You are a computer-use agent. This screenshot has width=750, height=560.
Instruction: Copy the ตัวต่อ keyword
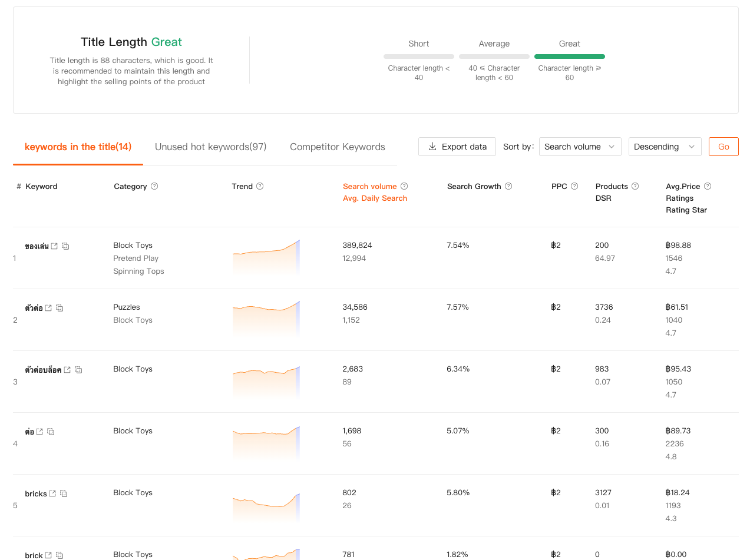(x=60, y=308)
